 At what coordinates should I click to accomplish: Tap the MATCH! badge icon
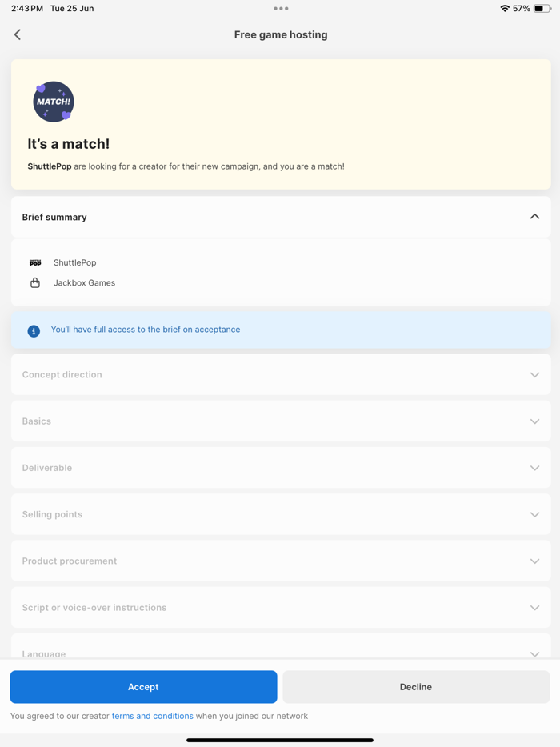54,102
